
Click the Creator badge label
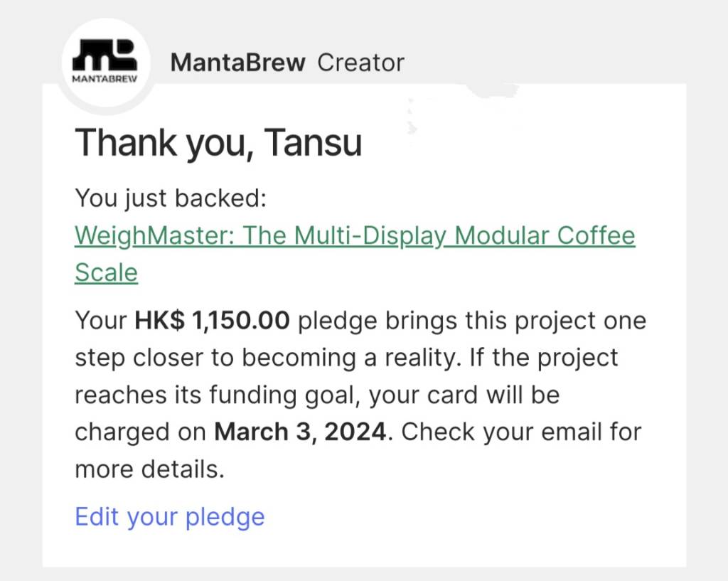(360, 63)
